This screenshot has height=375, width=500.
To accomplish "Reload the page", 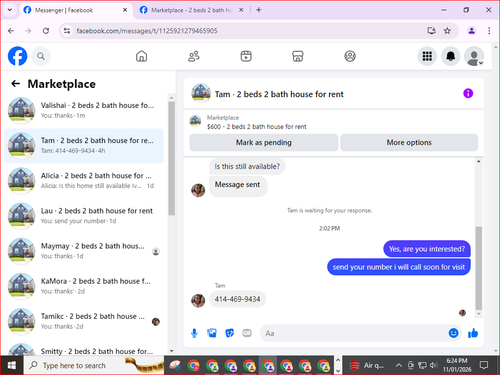I will (x=46, y=31).
